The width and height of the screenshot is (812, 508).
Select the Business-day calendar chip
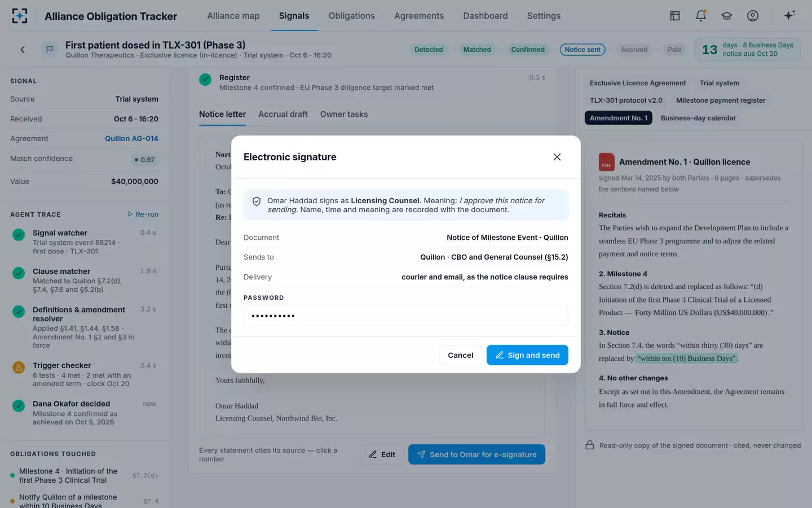click(x=698, y=118)
